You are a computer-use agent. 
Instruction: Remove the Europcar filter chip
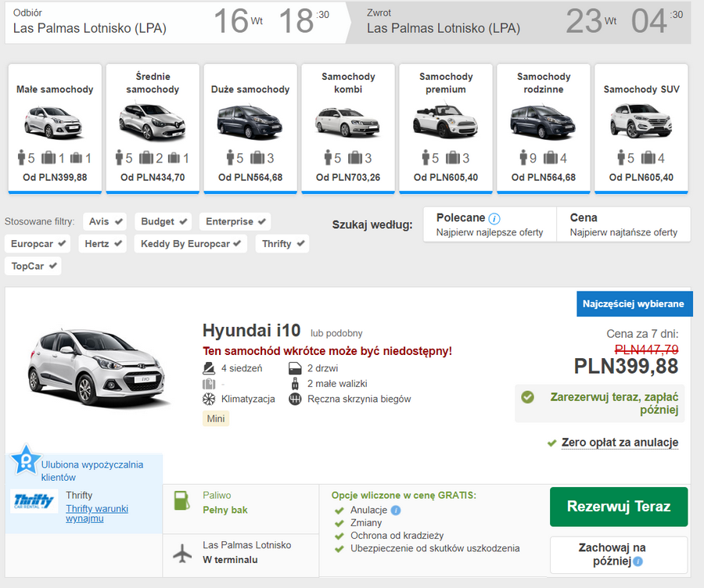pos(38,244)
